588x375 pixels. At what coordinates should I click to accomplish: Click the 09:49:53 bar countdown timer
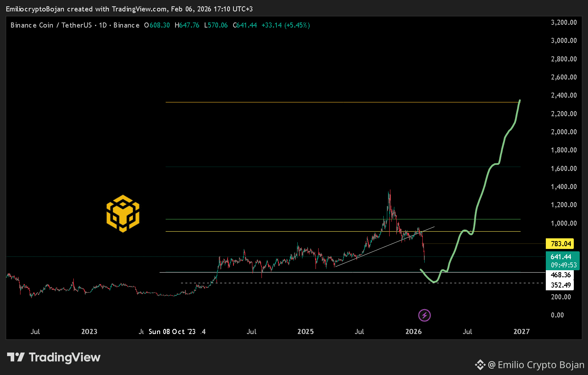[x=564, y=265]
